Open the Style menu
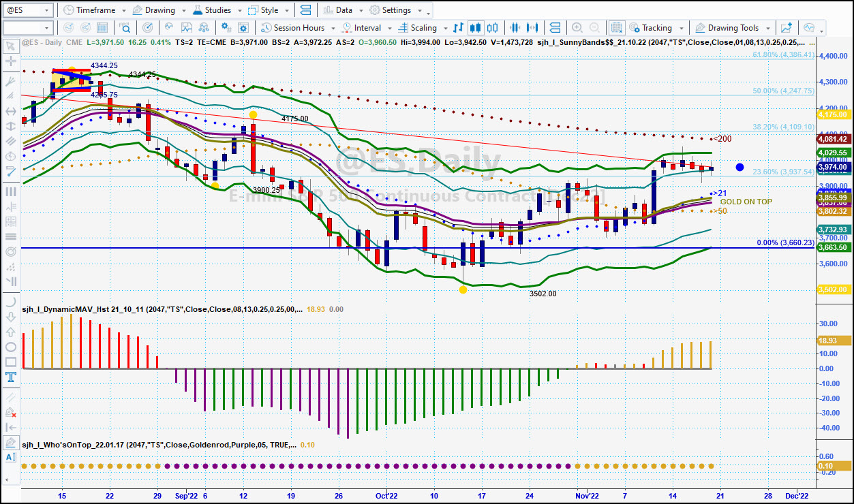 [x=263, y=10]
